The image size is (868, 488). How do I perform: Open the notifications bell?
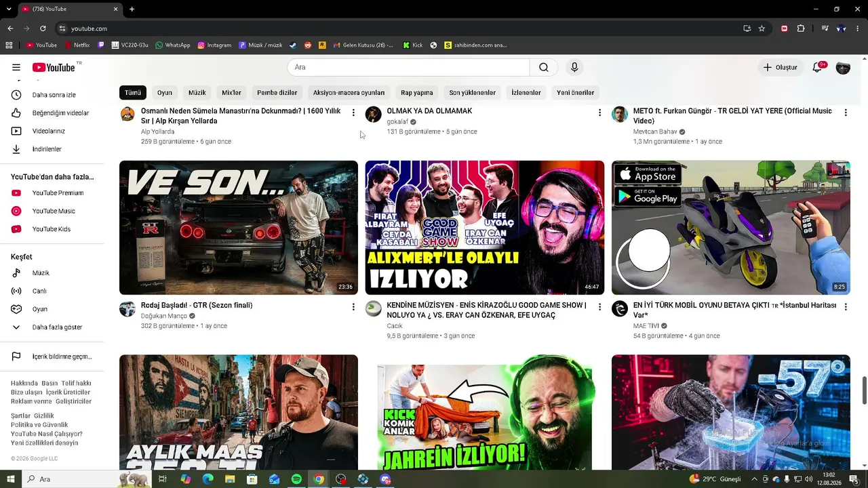tap(817, 67)
